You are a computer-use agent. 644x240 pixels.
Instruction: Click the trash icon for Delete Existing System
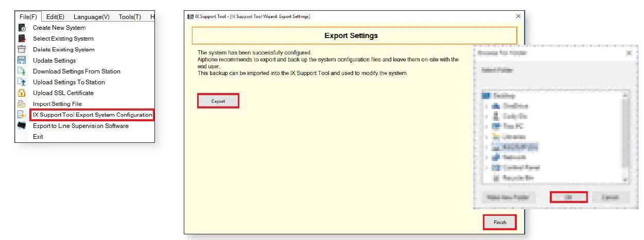(22, 49)
